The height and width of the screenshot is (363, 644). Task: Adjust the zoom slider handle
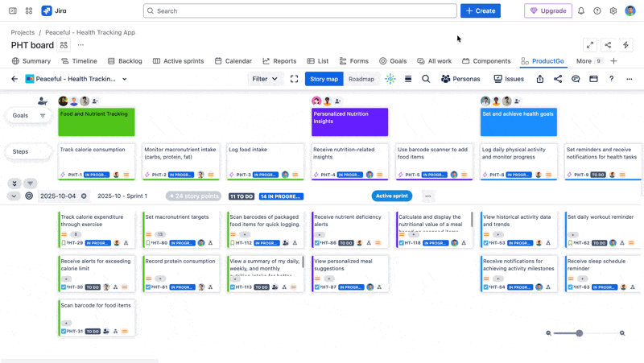point(579,333)
